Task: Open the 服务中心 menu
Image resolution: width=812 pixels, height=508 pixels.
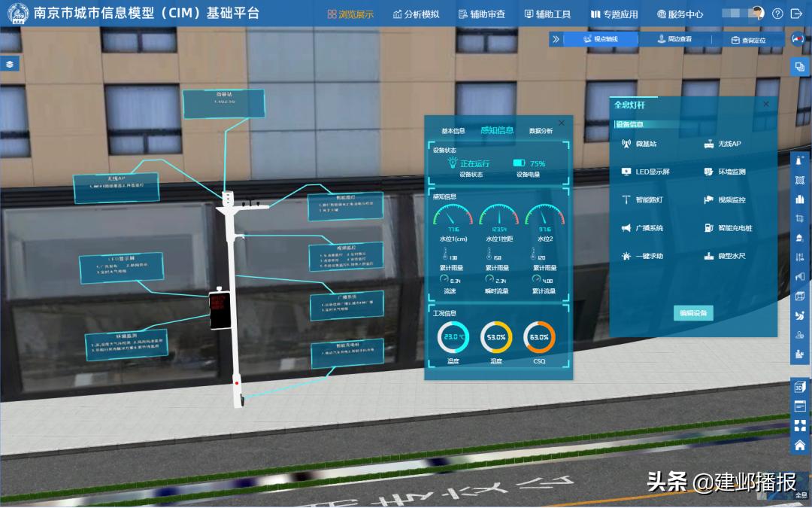Action: 680,14
